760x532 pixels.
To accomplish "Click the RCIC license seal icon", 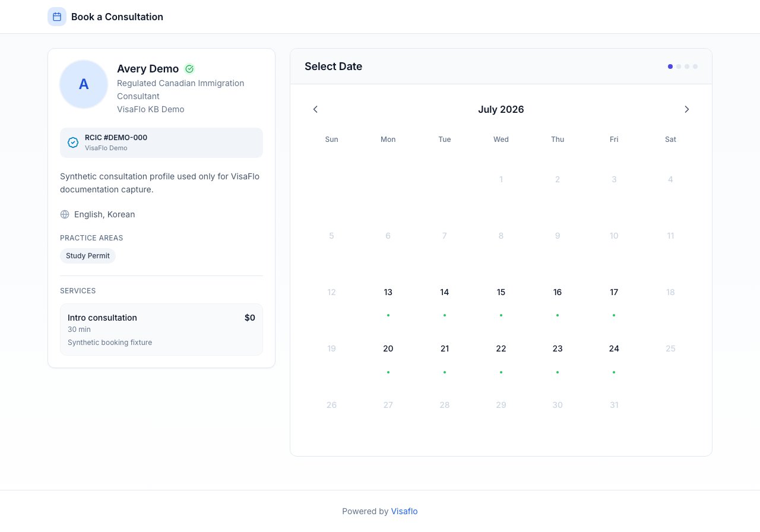I will (73, 142).
